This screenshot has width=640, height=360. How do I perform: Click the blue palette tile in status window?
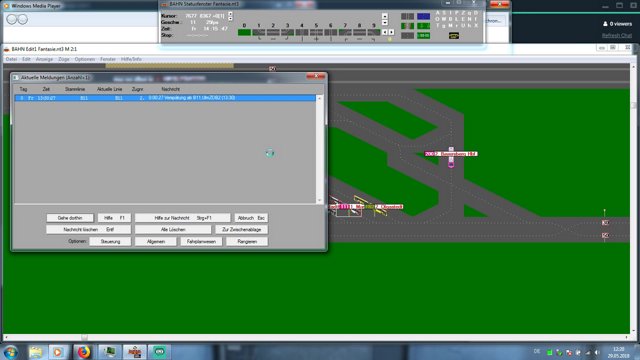[423, 16]
